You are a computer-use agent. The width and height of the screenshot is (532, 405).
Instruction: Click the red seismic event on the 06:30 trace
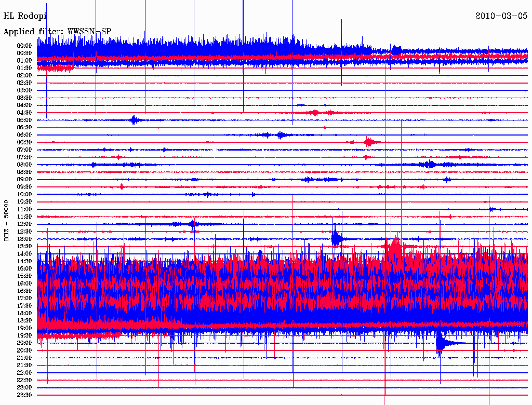pyautogui.click(x=369, y=142)
